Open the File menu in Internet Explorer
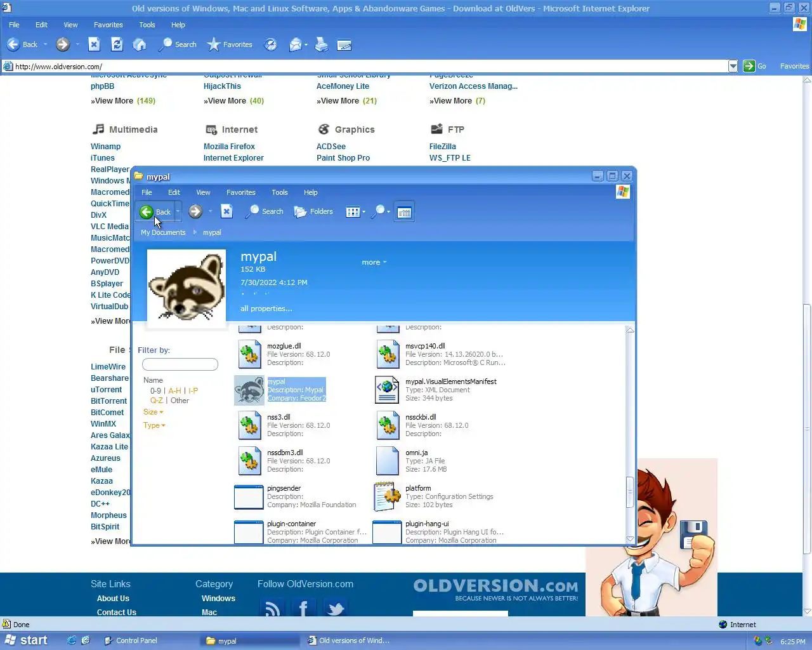 [14, 25]
